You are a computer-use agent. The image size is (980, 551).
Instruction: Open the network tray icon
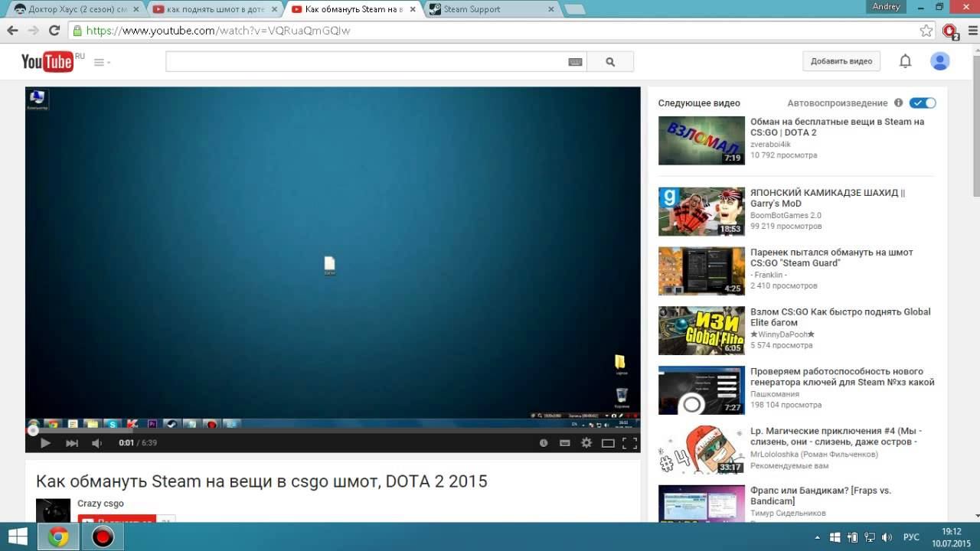[x=870, y=537]
